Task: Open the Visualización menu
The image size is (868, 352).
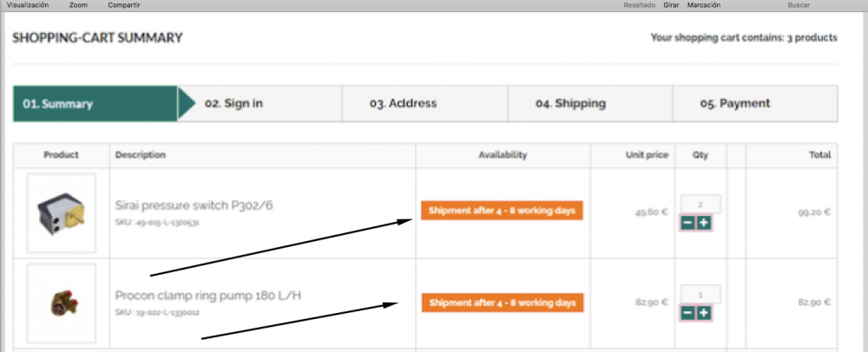Action: pyautogui.click(x=27, y=5)
